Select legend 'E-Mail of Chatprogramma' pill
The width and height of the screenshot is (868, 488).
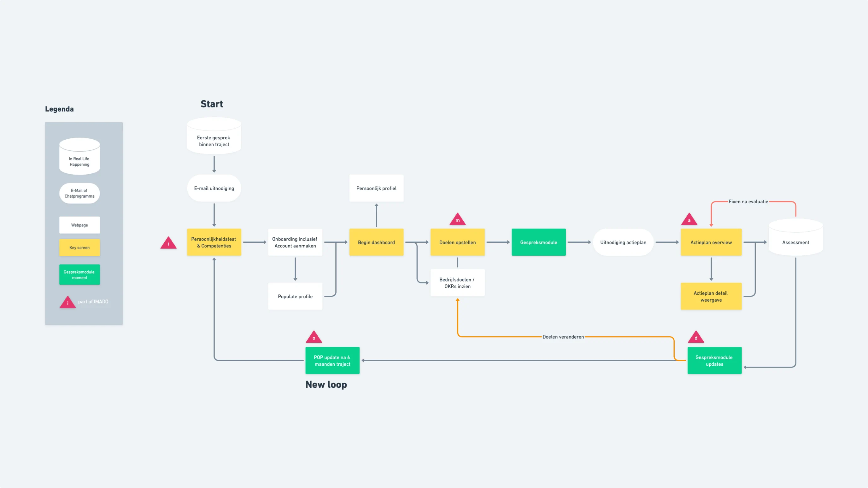[x=79, y=193]
